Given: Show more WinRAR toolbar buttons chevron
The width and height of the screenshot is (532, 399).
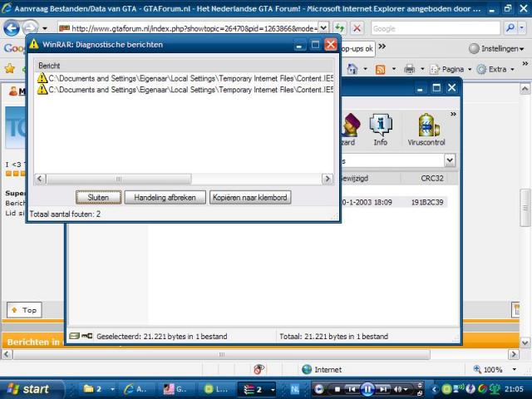Looking at the screenshot, I should (453, 114).
